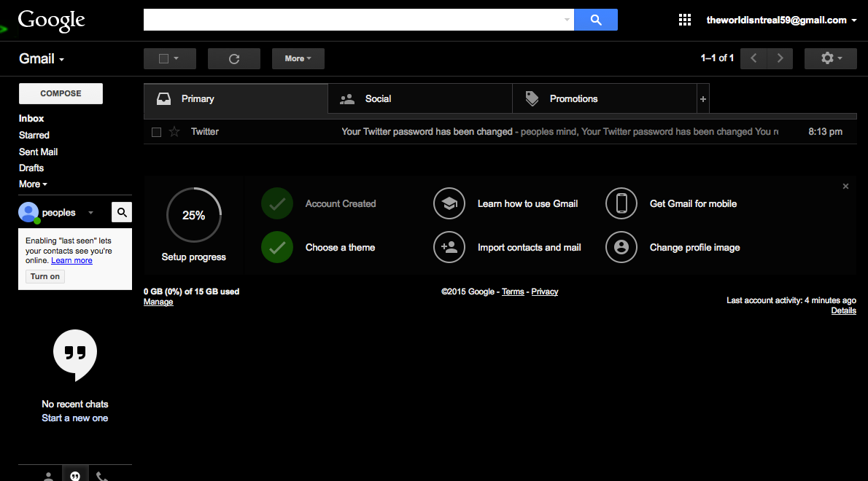The image size is (868, 481).
Task: Expand the More labels list
Action: coord(33,184)
